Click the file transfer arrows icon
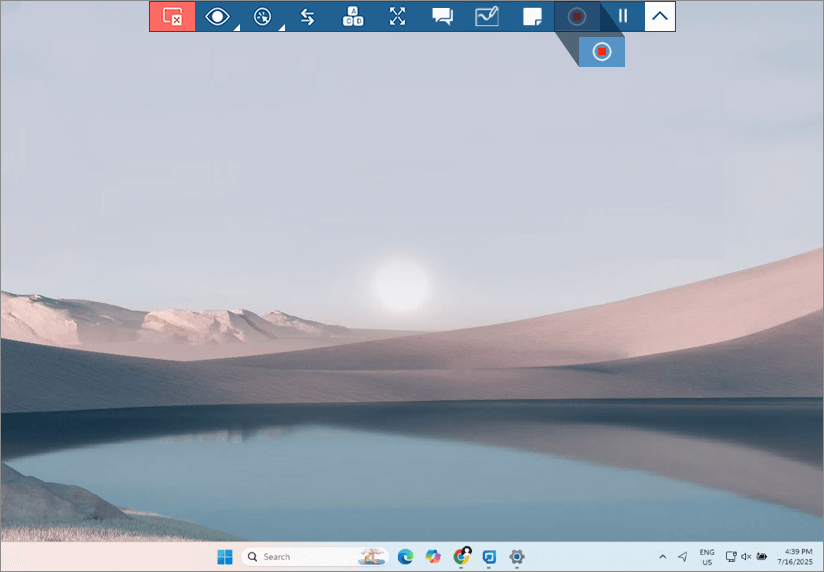Image resolution: width=824 pixels, height=572 pixels. tap(308, 17)
